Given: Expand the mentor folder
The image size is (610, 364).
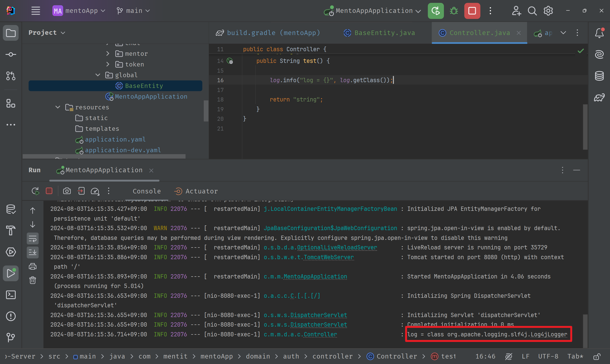Looking at the screenshot, I should [108, 53].
